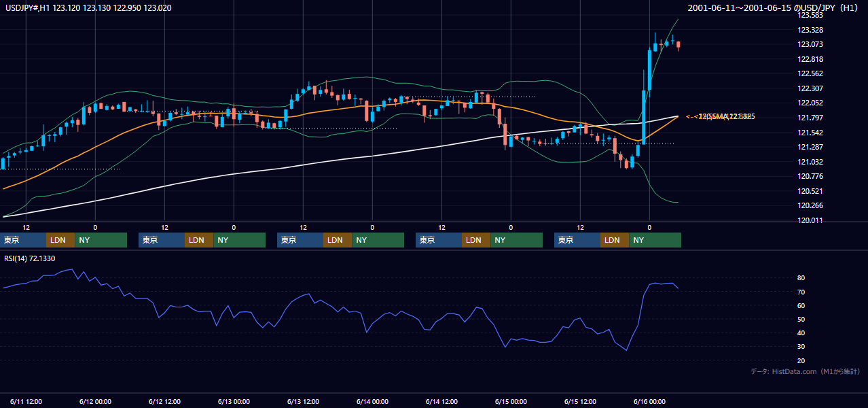Click the LDN session block for 6/12
Viewport: 868px width, 408px height.
pos(199,240)
